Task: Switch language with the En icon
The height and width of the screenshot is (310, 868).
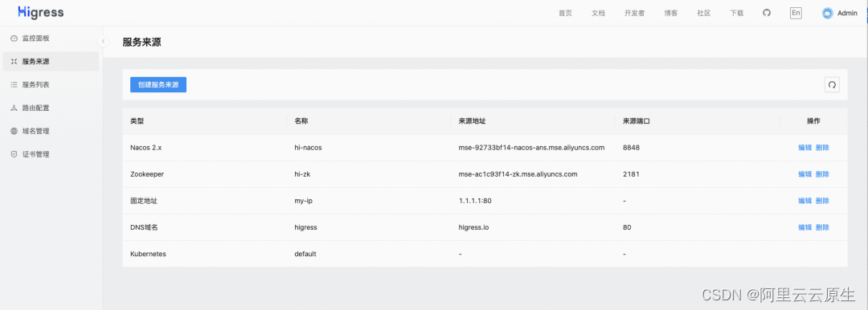Action: 796,13
